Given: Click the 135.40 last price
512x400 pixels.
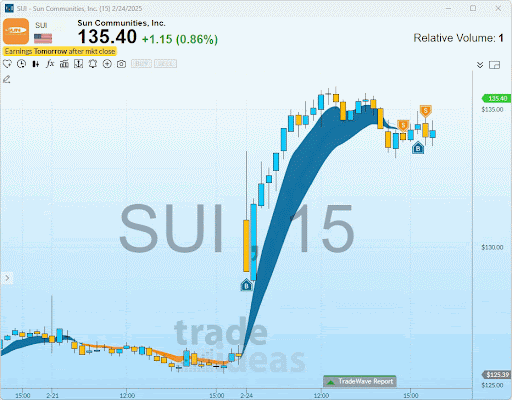Looking at the screenshot, I should point(107,37).
